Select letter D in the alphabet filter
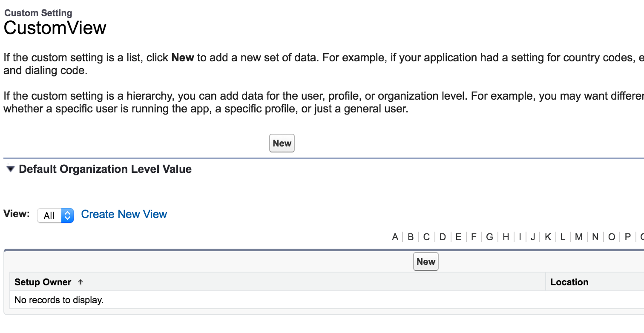This screenshot has height=333, width=644. coord(443,237)
